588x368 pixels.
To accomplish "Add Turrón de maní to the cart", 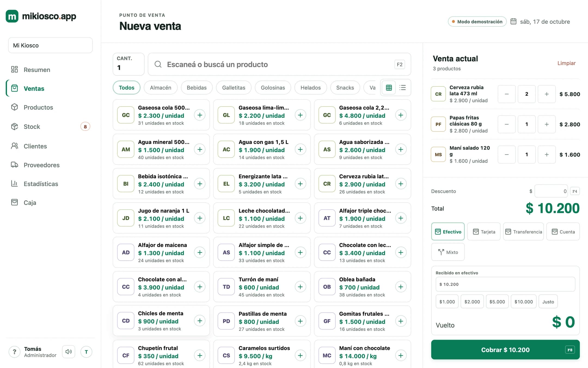I will [x=300, y=287].
